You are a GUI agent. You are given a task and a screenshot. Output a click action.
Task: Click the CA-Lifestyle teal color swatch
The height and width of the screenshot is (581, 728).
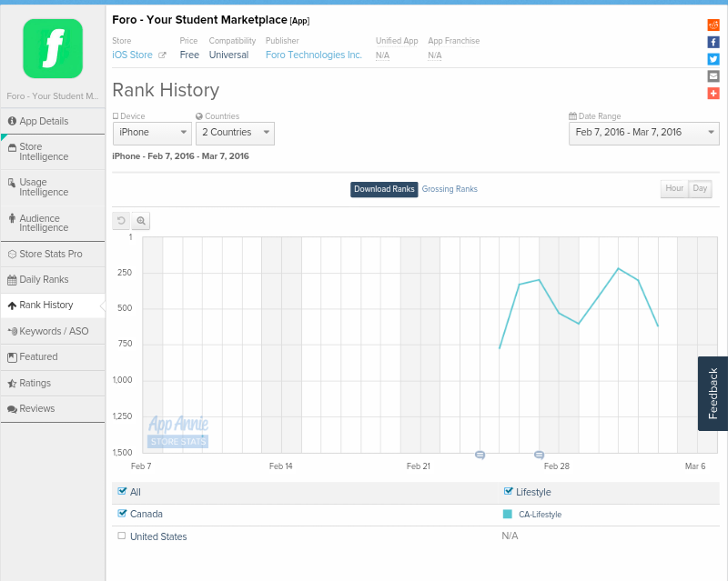pos(508,514)
